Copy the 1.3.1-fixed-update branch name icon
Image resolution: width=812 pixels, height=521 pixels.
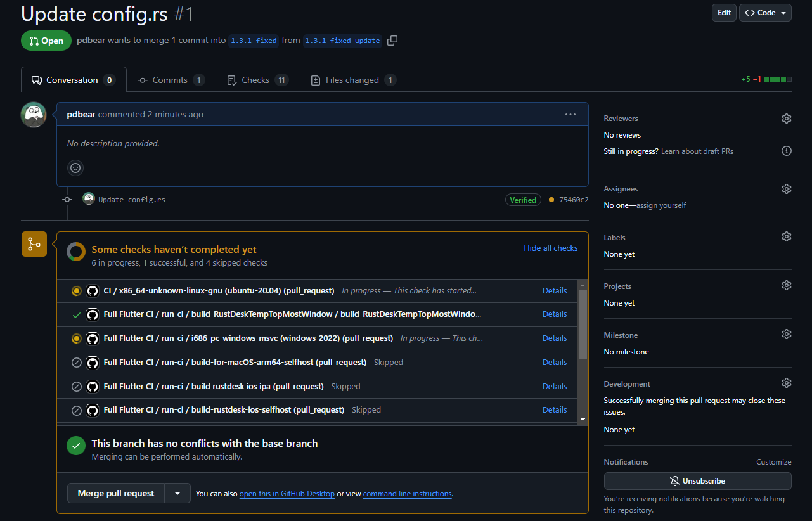point(392,41)
